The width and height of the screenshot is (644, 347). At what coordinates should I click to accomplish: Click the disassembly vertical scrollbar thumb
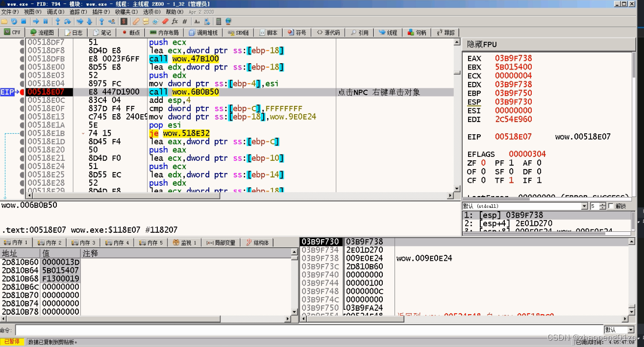457,73
